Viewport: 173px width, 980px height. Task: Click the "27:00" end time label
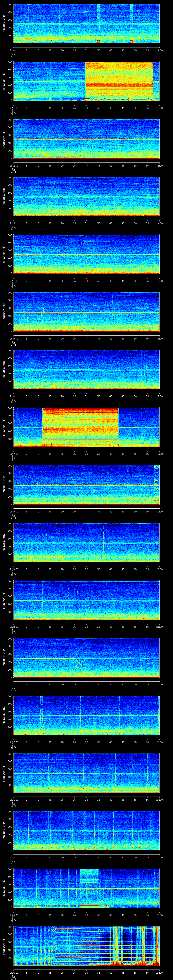pyautogui.click(x=160, y=972)
